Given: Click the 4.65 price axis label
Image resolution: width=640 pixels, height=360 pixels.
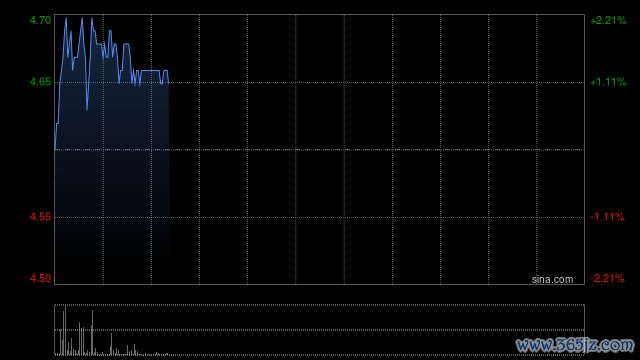Looking at the screenshot, I should [x=40, y=82].
